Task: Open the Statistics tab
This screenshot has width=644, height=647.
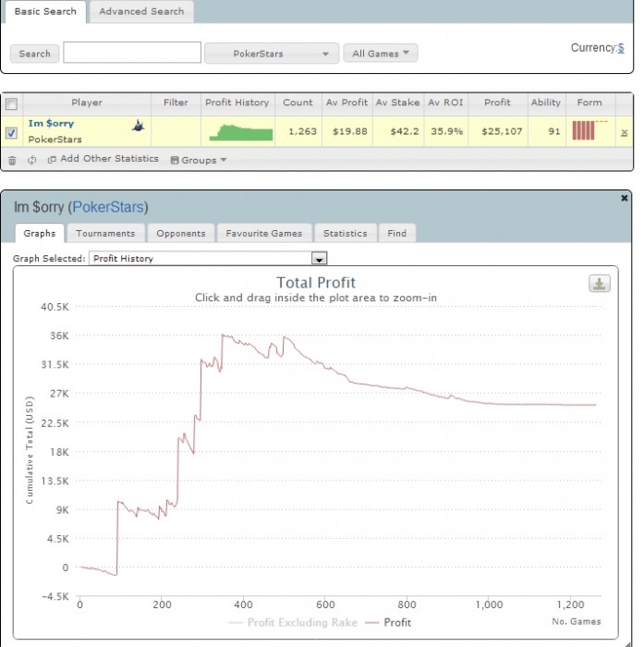Action: 346,233
